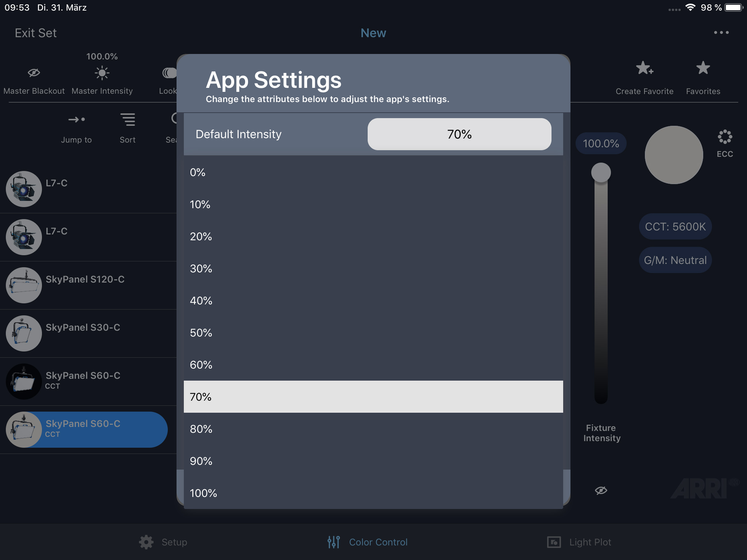Click the Sort icon above the fixture list

tap(127, 119)
